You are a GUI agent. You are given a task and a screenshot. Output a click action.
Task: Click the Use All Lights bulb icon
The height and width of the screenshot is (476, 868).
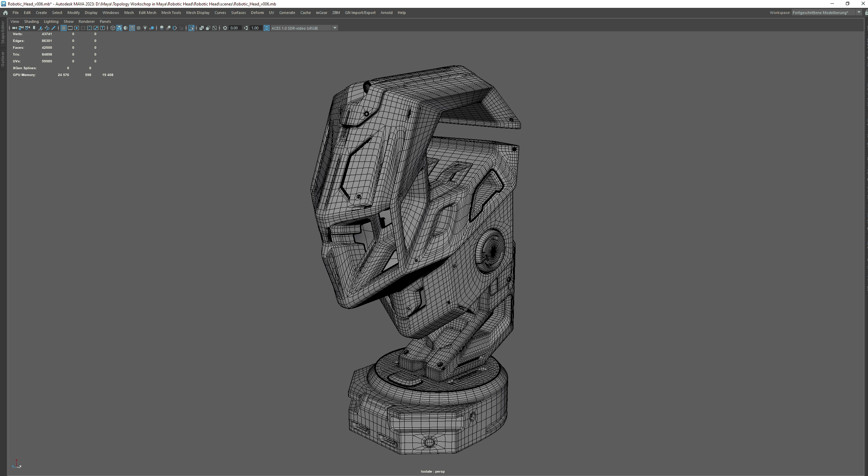(x=145, y=28)
